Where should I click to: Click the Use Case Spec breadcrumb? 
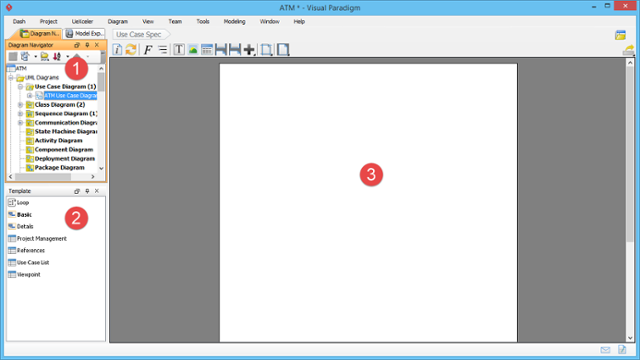click(139, 34)
